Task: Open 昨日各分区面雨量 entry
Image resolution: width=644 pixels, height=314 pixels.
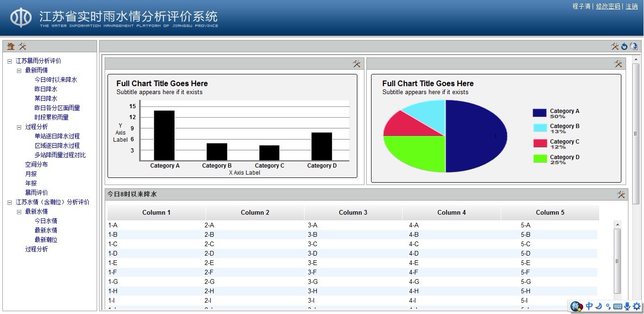Action: (57, 108)
